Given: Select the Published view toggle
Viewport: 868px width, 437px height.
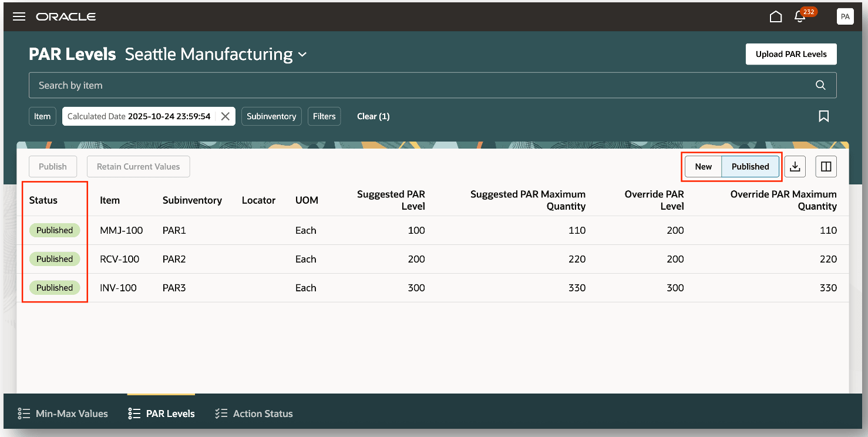Looking at the screenshot, I should 750,167.
